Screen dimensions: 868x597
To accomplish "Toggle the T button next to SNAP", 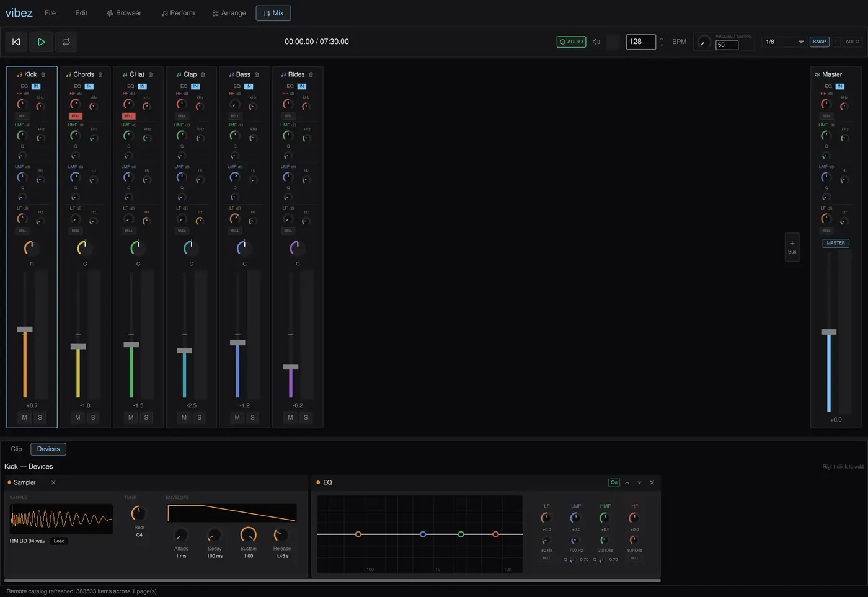I will (836, 42).
